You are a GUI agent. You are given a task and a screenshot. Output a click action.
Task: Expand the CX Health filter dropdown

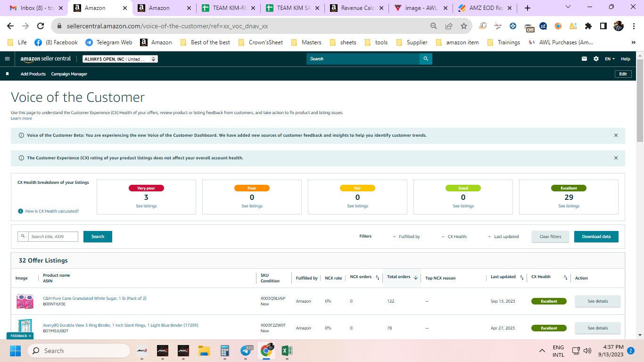pyautogui.click(x=454, y=237)
